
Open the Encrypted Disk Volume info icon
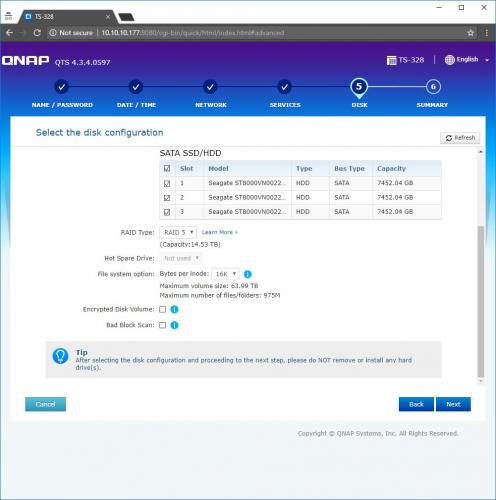[x=174, y=309]
